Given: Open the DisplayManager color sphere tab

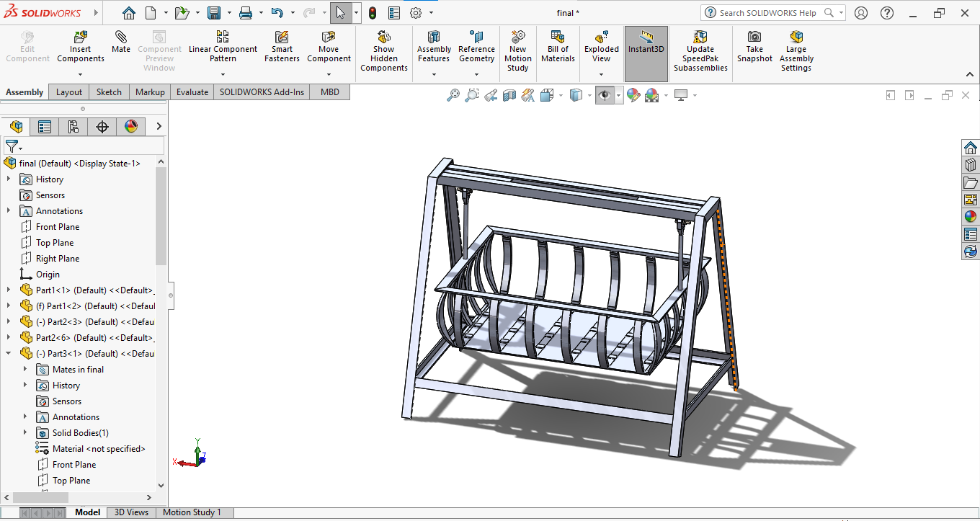Looking at the screenshot, I should [130, 127].
